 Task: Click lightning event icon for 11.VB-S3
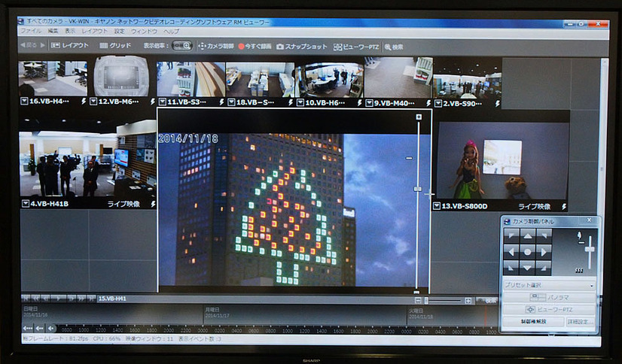click(221, 102)
